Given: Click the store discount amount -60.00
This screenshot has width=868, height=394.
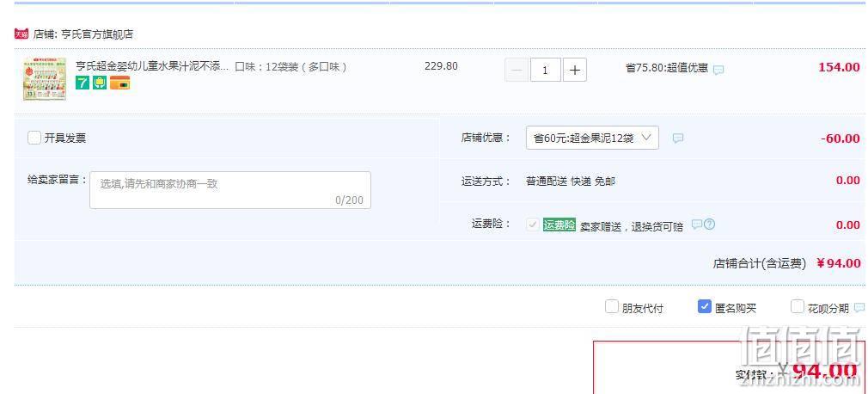Looking at the screenshot, I should (x=840, y=138).
